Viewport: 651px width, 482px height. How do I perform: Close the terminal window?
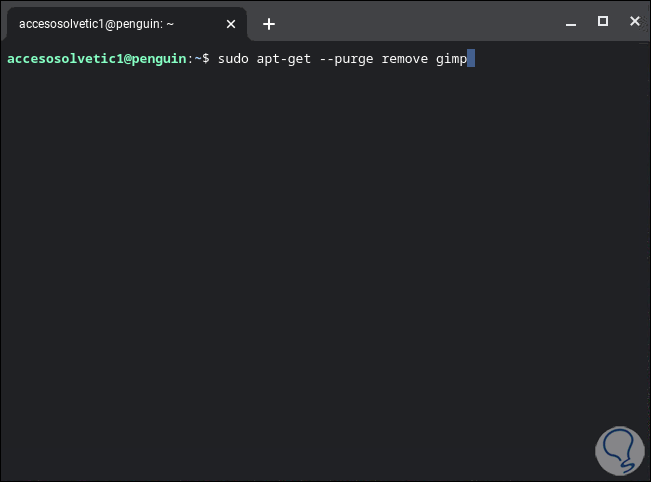coord(632,21)
